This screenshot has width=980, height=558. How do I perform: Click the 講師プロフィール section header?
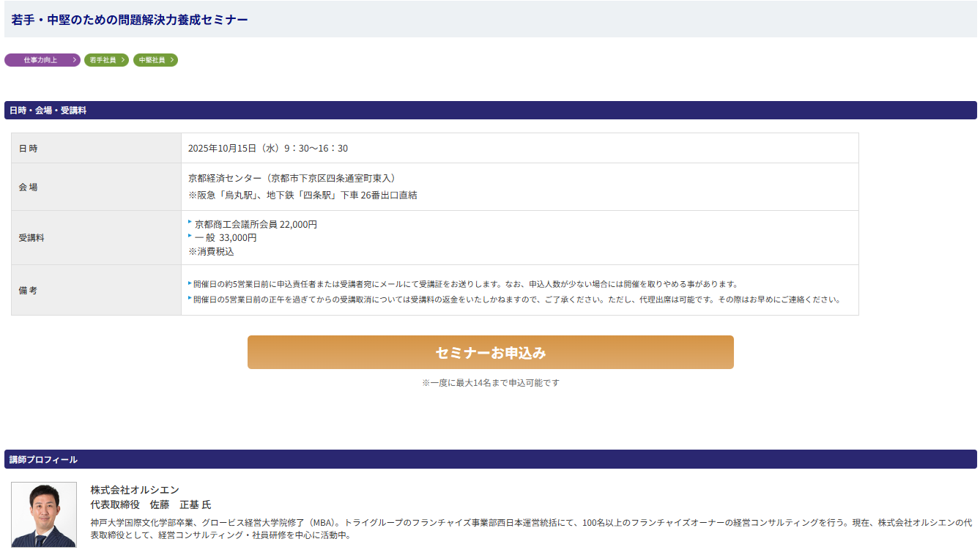pos(43,460)
